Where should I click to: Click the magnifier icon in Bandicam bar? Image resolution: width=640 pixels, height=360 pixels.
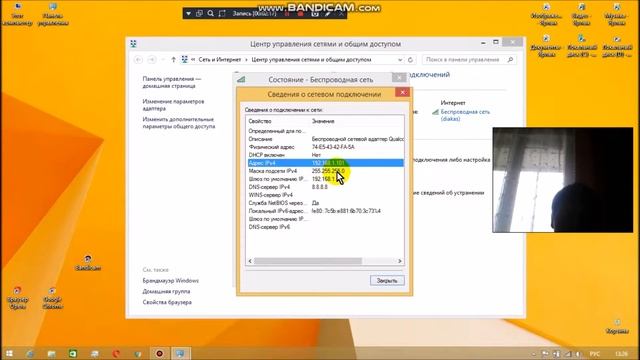tap(210, 13)
